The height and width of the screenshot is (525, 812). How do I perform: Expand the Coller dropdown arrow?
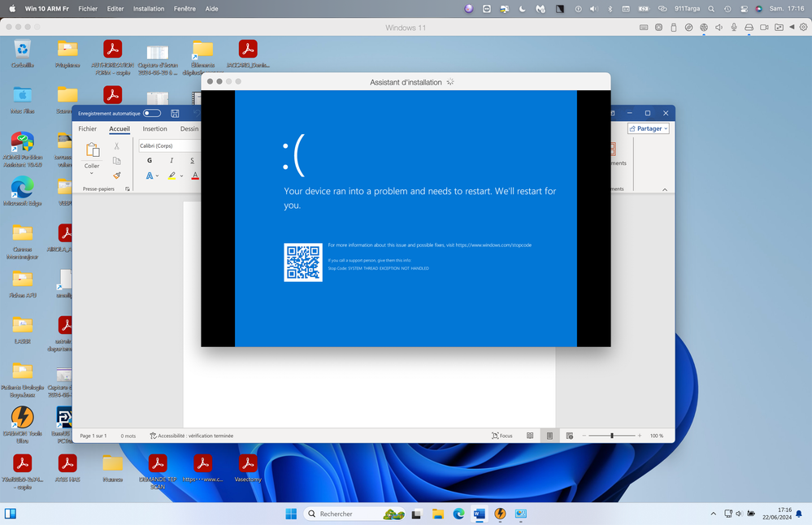92,173
